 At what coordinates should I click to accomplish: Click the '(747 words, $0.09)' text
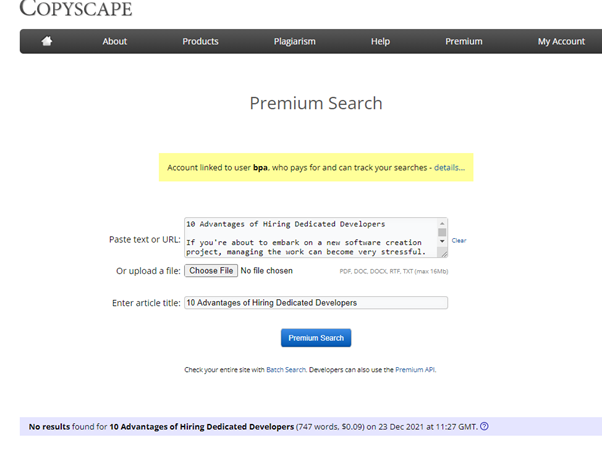tap(330, 426)
